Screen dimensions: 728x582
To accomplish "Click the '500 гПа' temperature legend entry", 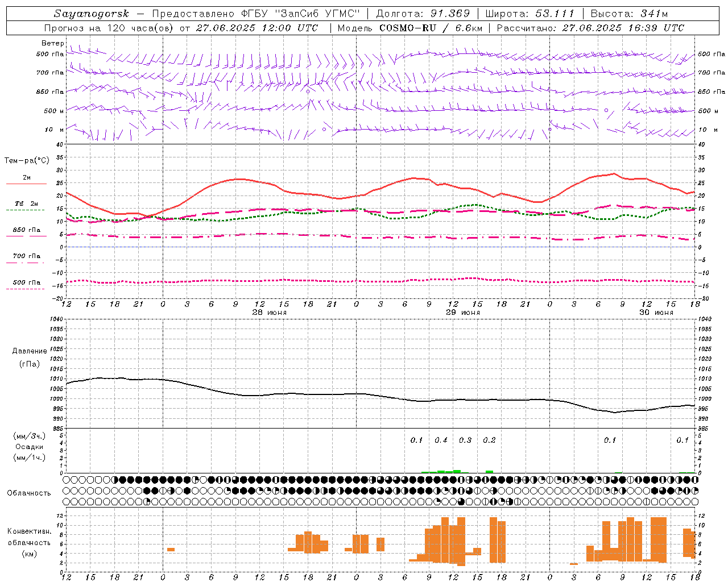I will pyautogui.click(x=26, y=285).
